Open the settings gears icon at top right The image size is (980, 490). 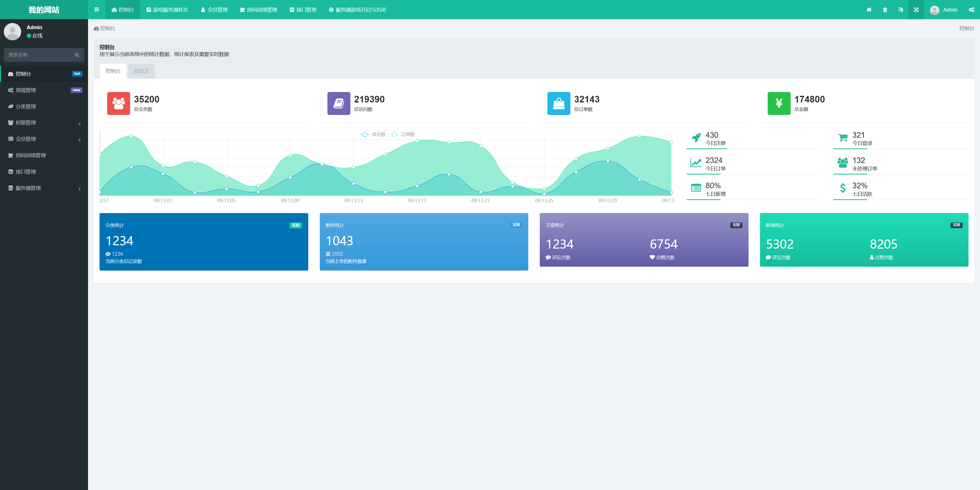pyautogui.click(x=971, y=10)
